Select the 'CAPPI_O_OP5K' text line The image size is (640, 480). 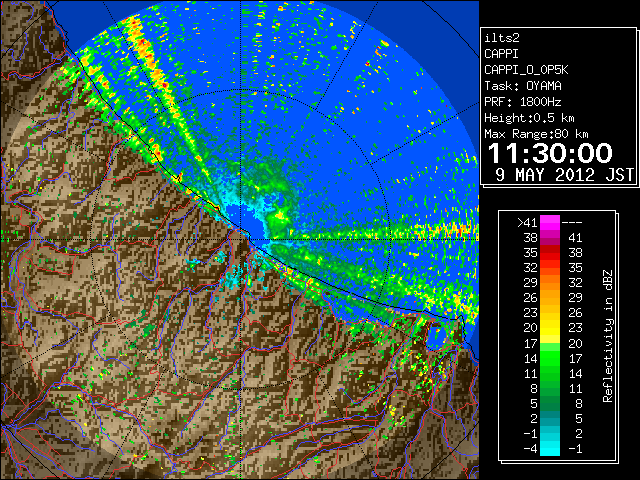point(526,70)
